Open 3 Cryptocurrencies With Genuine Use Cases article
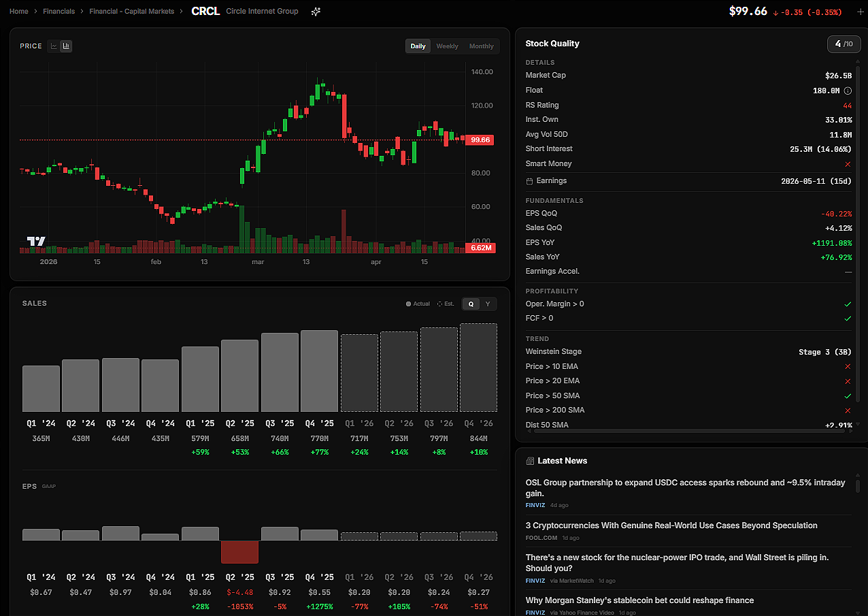This screenshot has width=868, height=616. 671,525
